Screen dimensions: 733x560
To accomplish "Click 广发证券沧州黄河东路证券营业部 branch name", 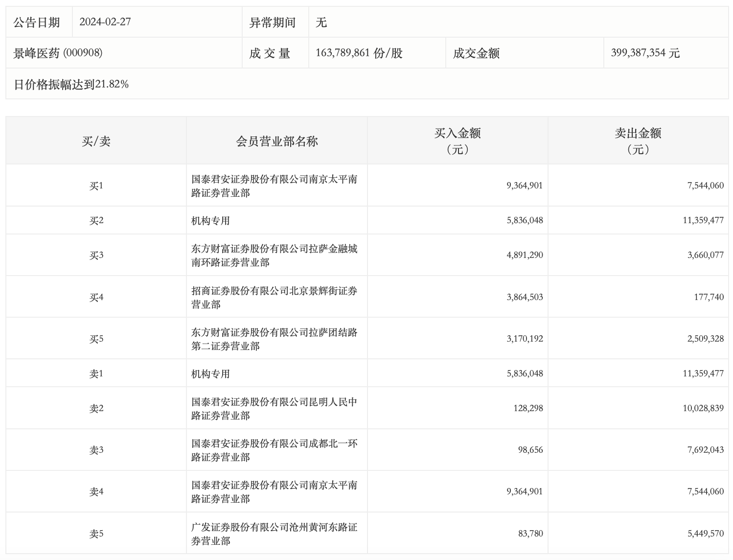I will tap(274, 534).
